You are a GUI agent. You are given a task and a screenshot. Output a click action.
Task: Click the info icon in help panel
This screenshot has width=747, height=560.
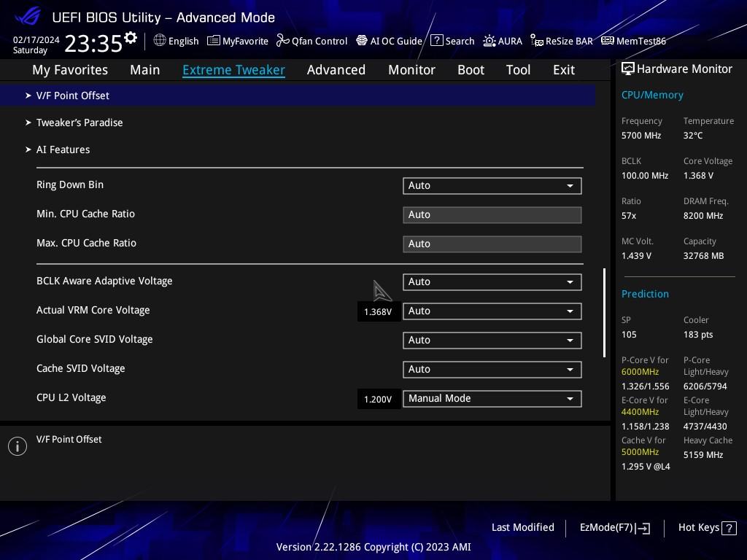pyautogui.click(x=18, y=446)
